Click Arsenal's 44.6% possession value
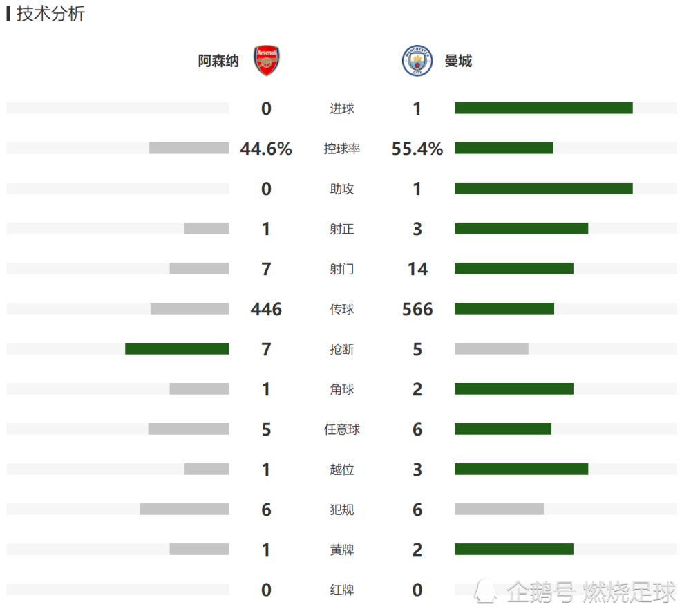Viewport: 691px width, 616px height. point(266,149)
